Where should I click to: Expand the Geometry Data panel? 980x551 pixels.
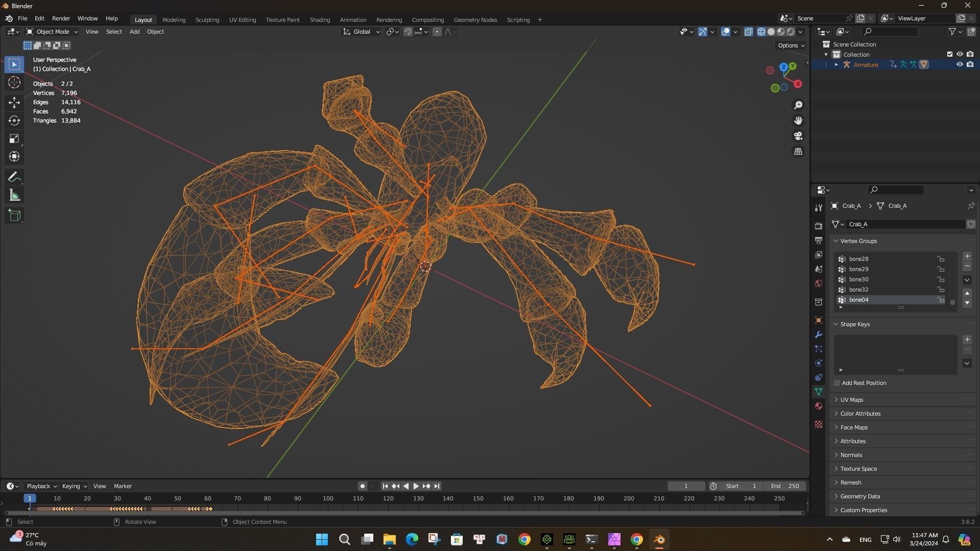[x=903, y=496]
